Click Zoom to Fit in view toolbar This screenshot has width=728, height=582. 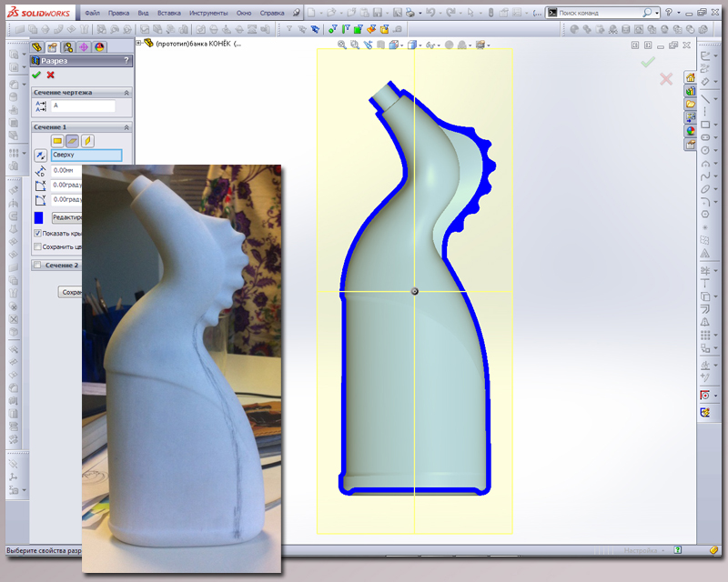[x=342, y=45]
